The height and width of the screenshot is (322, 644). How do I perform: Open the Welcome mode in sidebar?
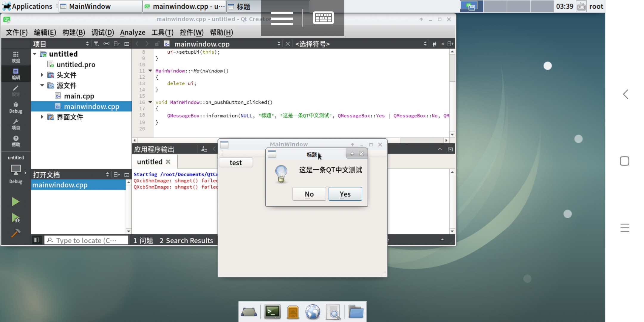tap(16, 57)
